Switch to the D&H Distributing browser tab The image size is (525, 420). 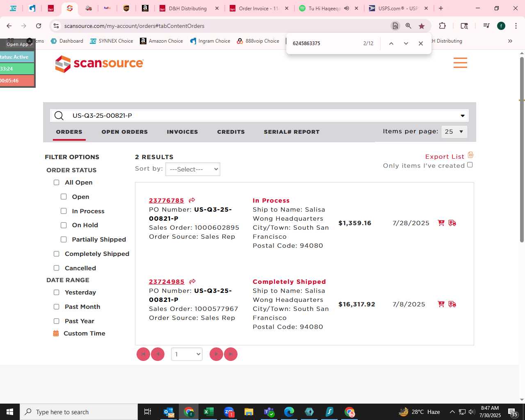pos(188,8)
